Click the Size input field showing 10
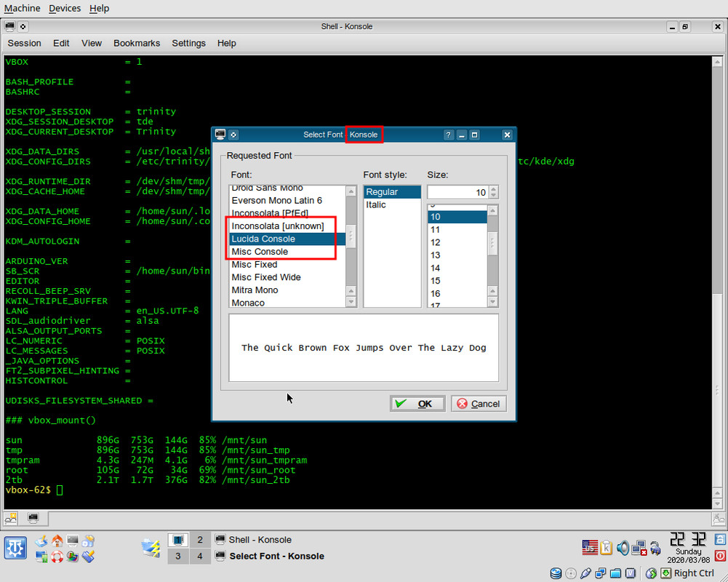The height and width of the screenshot is (582, 728). tap(457, 192)
